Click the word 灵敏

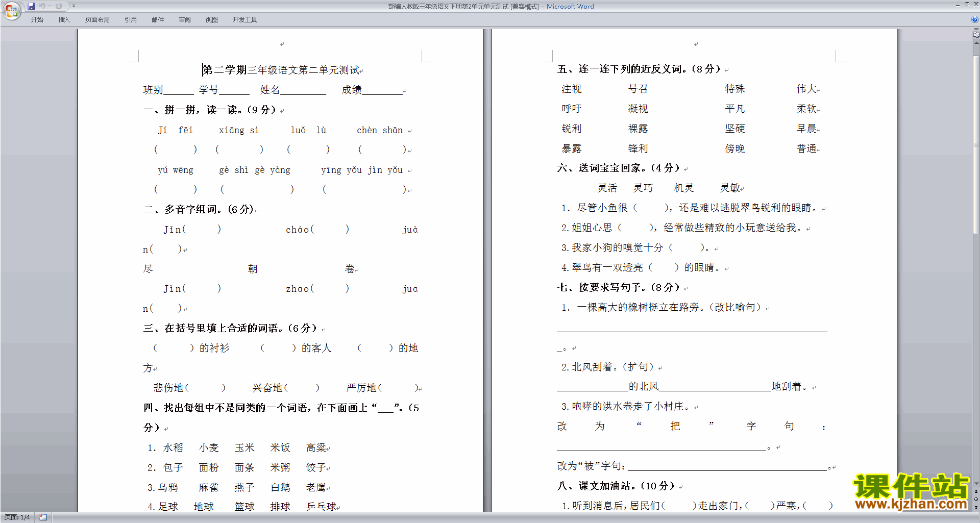click(730, 188)
